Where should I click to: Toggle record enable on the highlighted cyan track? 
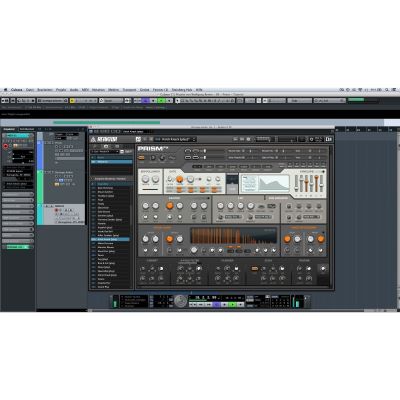[x=56, y=210]
